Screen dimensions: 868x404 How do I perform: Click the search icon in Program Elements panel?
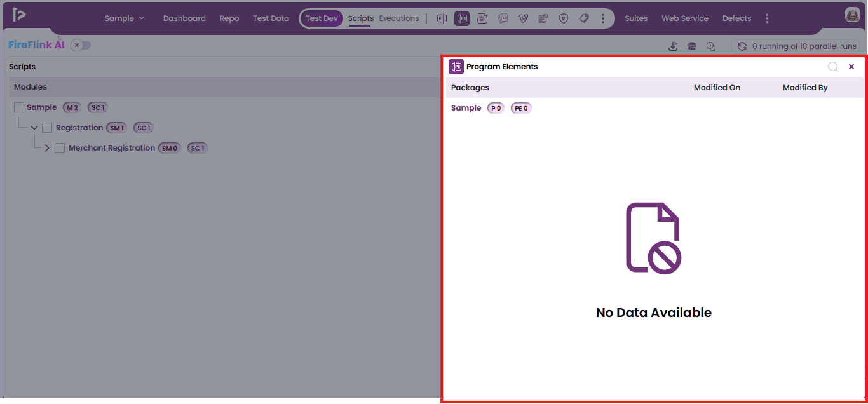(x=832, y=67)
